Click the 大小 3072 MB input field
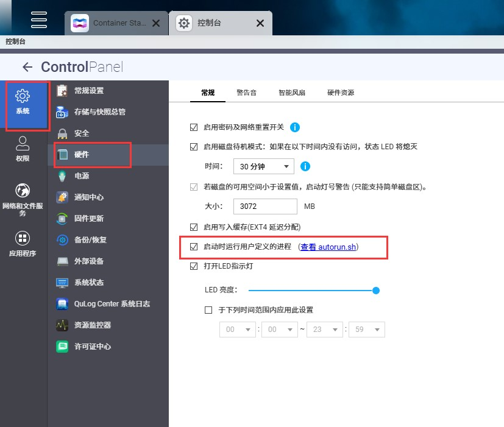 click(265, 206)
